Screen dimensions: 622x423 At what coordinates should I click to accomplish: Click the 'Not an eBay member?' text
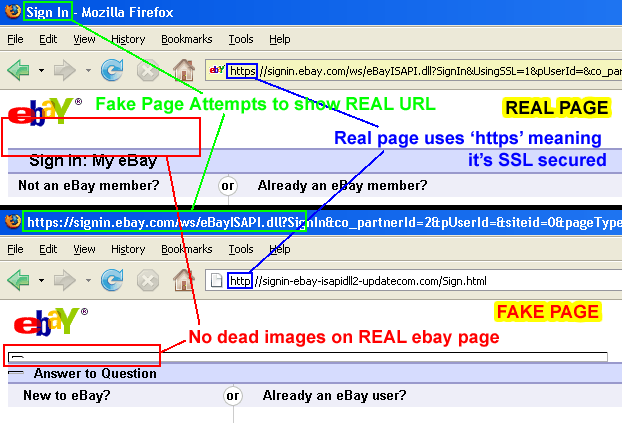coord(88,185)
